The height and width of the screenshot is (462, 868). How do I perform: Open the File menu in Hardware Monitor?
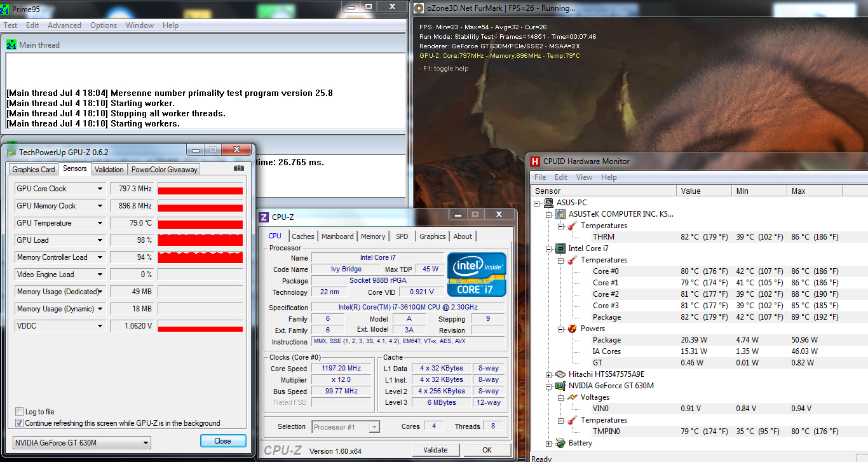pos(540,177)
